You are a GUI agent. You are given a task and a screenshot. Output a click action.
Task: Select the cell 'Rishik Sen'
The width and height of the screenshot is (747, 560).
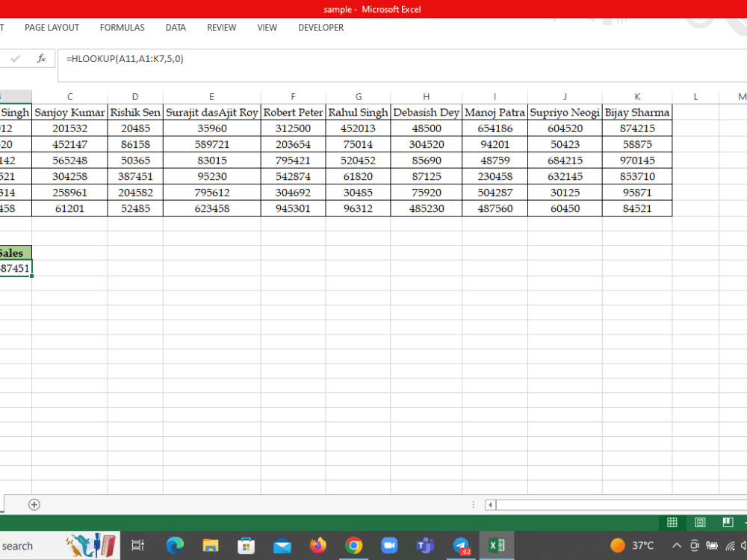(x=135, y=113)
